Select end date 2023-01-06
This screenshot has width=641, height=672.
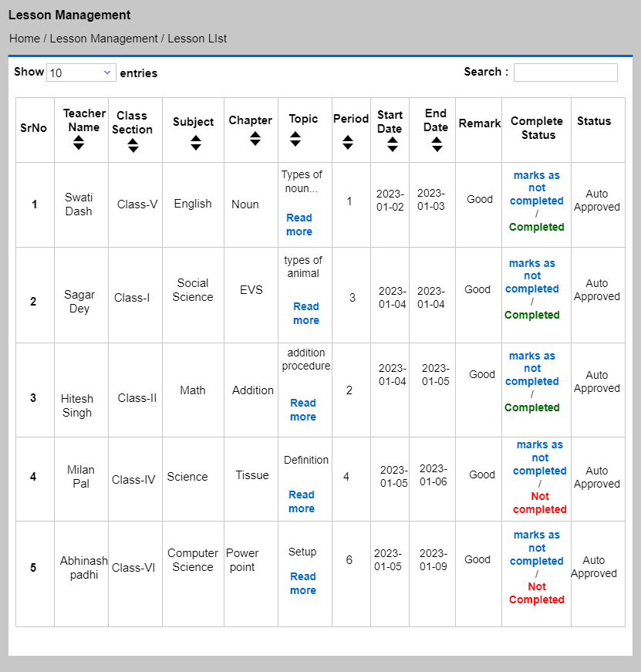point(434,474)
